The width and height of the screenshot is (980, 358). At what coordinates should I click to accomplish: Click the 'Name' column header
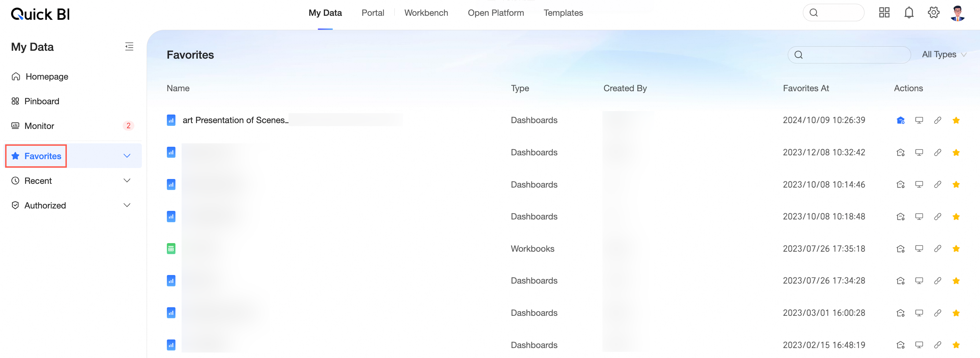coord(178,88)
